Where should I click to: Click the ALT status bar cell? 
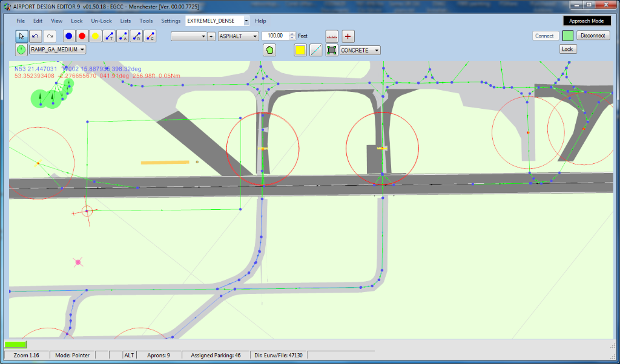tap(130, 356)
